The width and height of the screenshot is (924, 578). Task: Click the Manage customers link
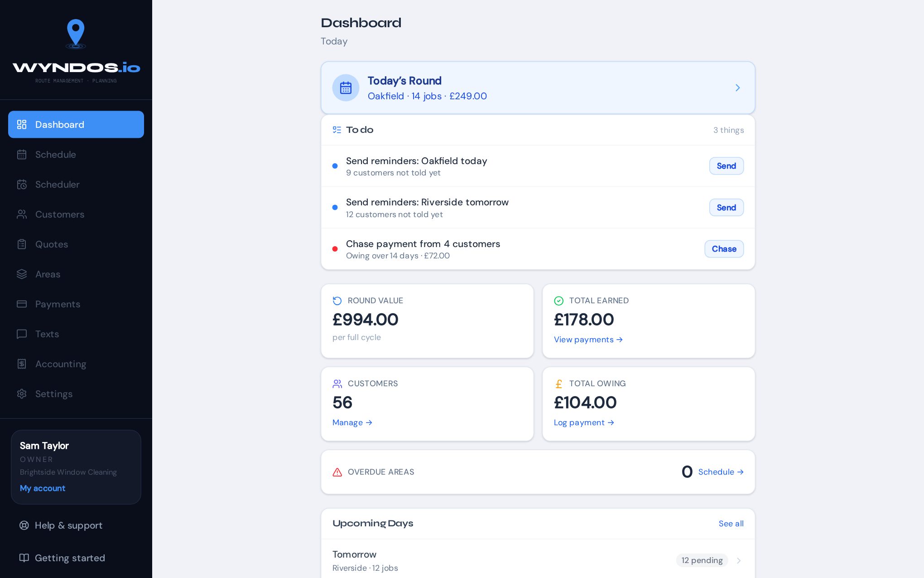pos(352,423)
